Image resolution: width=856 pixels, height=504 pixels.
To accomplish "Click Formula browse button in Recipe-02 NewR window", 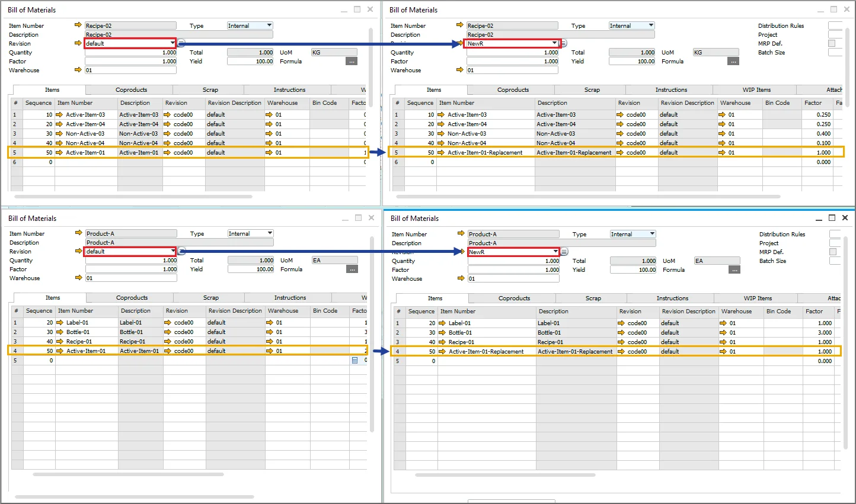I will pyautogui.click(x=734, y=61).
